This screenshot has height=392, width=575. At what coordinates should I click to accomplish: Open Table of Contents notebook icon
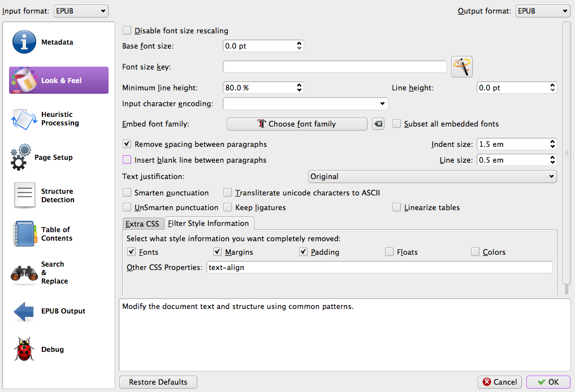pyautogui.click(x=24, y=234)
